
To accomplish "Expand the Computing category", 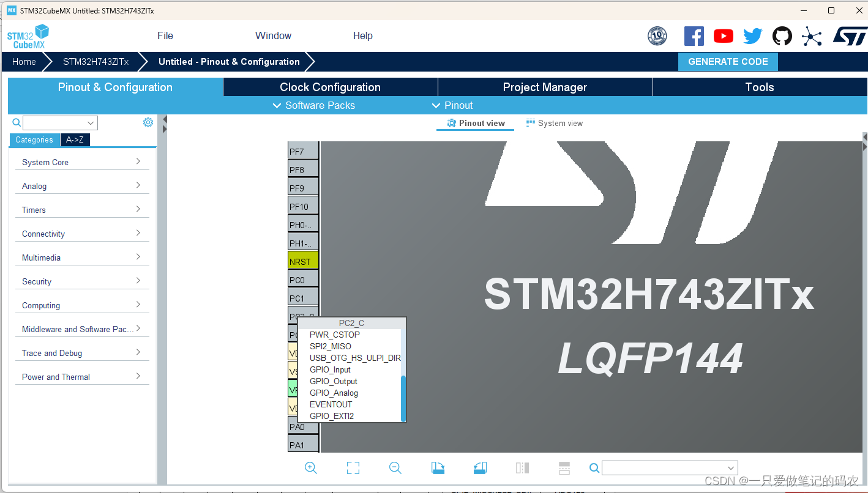I will 82,305.
